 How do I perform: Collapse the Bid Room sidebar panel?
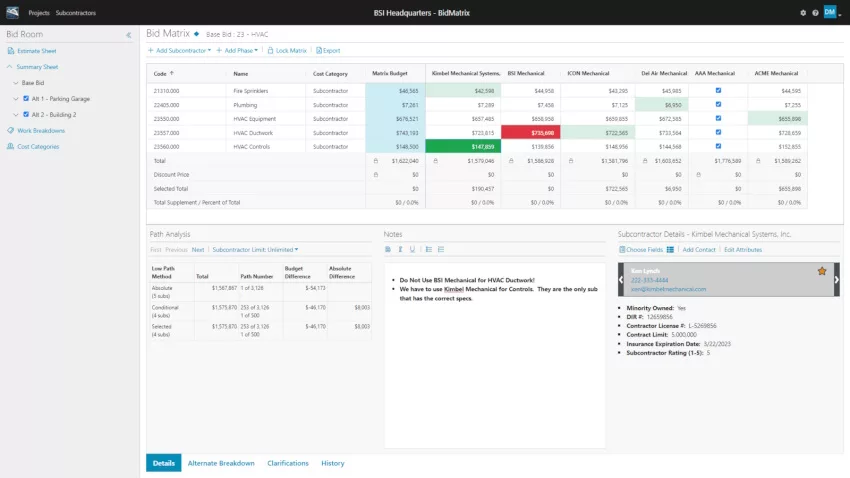128,35
